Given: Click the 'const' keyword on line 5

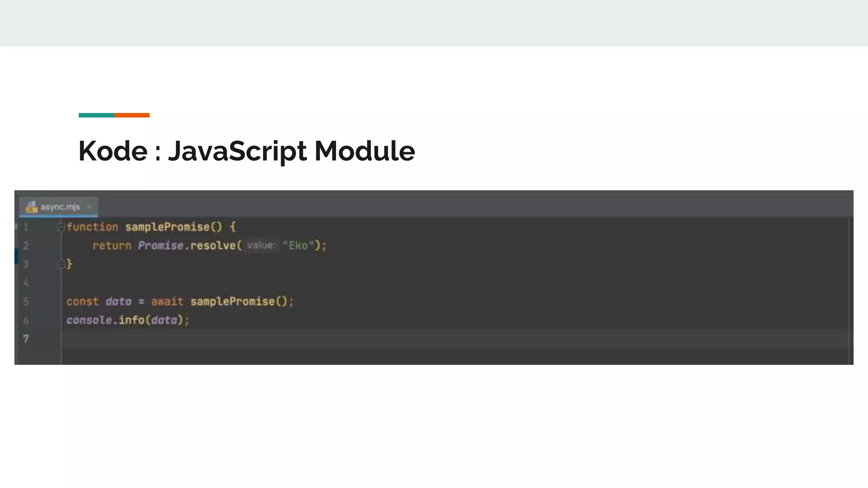Looking at the screenshot, I should (x=83, y=302).
